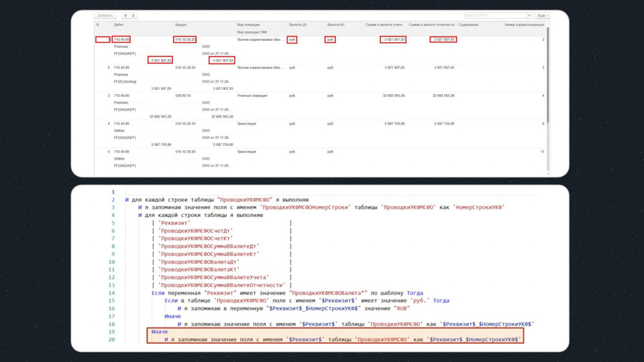The width and height of the screenshot is (644, 362).
Task: Open the Еще dropdown menu
Action: [x=542, y=16]
